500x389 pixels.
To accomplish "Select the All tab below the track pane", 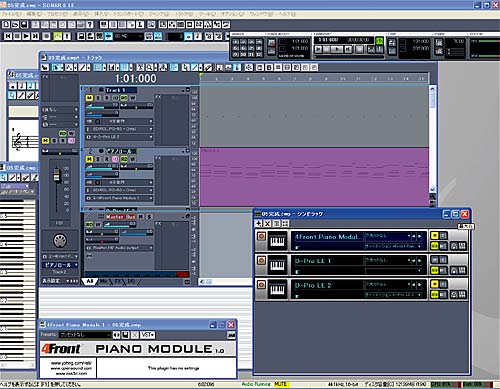I will (90, 281).
